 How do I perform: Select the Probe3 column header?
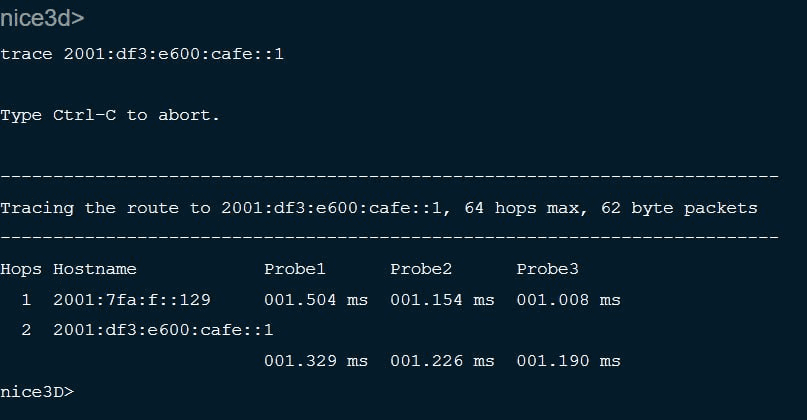pos(547,269)
